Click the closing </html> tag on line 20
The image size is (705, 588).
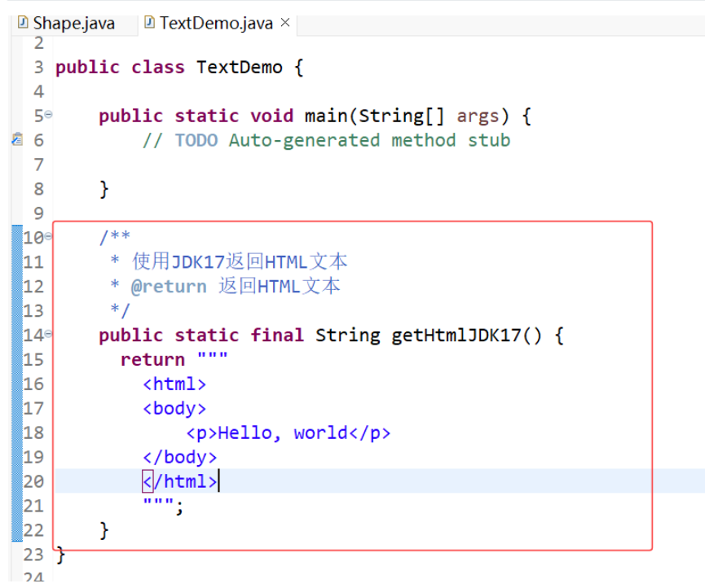(180, 481)
